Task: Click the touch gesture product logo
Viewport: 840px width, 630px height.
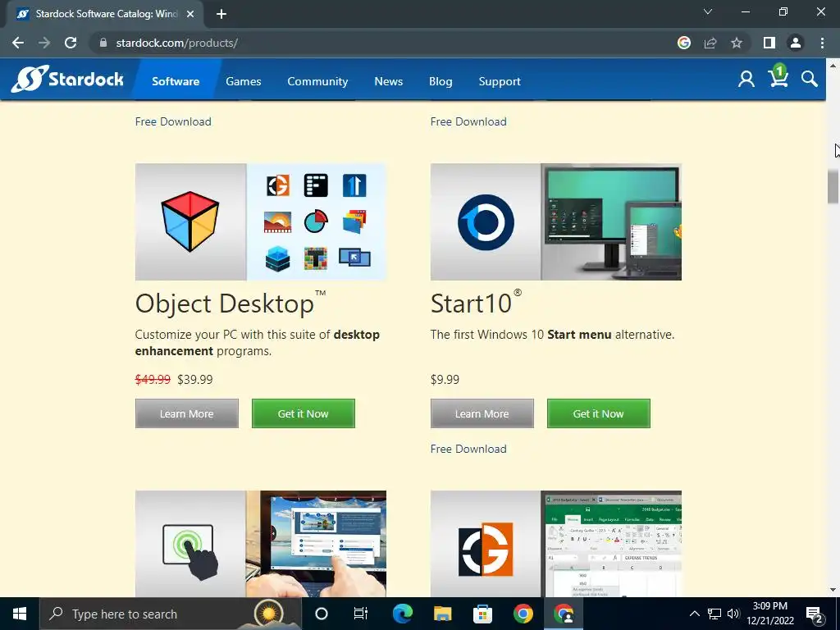Action: (190, 552)
